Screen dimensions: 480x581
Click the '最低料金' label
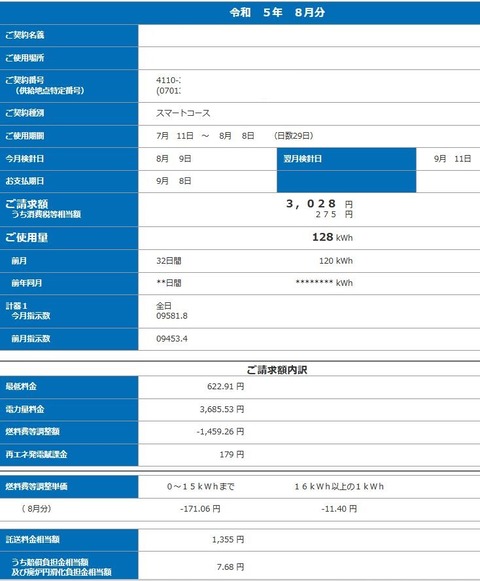click(x=21, y=386)
